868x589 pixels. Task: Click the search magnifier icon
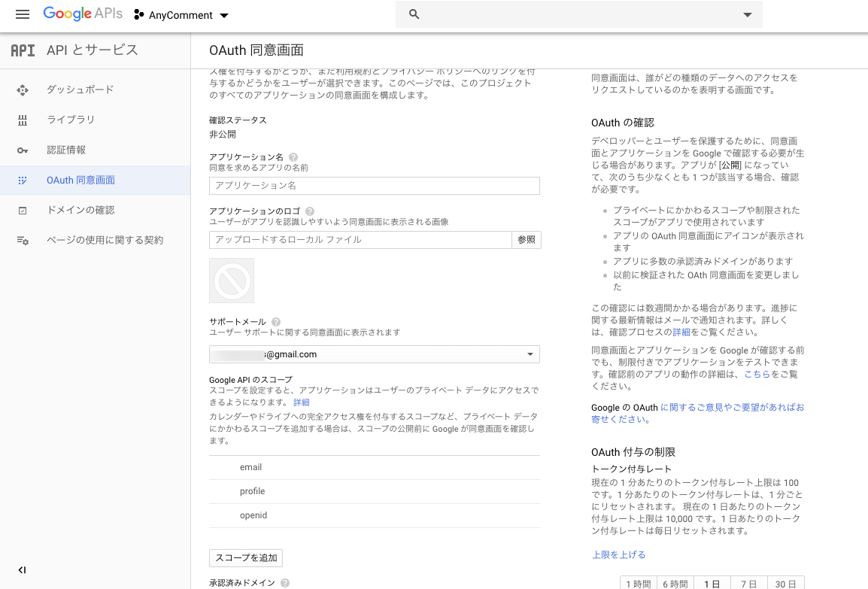pos(414,14)
